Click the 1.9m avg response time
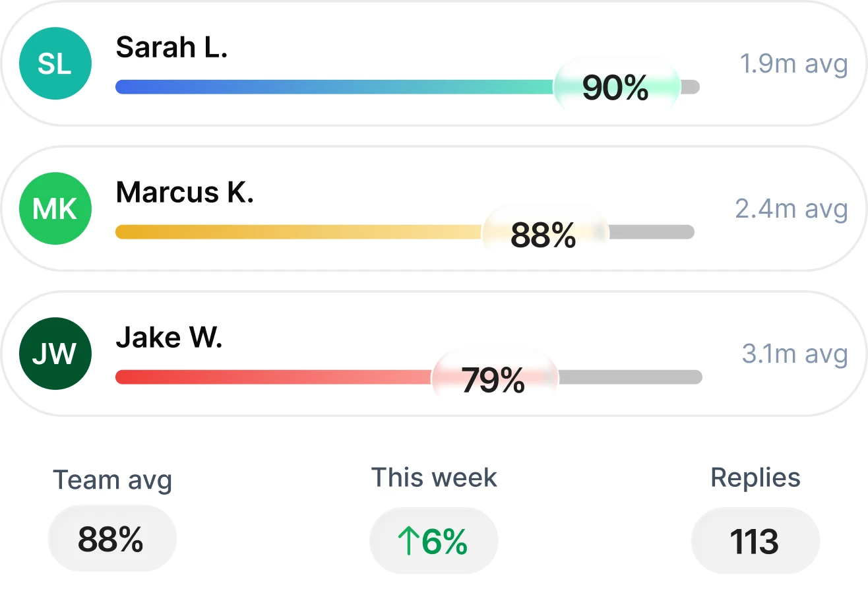The width and height of the screenshot is (868, 591). [793, 65]
